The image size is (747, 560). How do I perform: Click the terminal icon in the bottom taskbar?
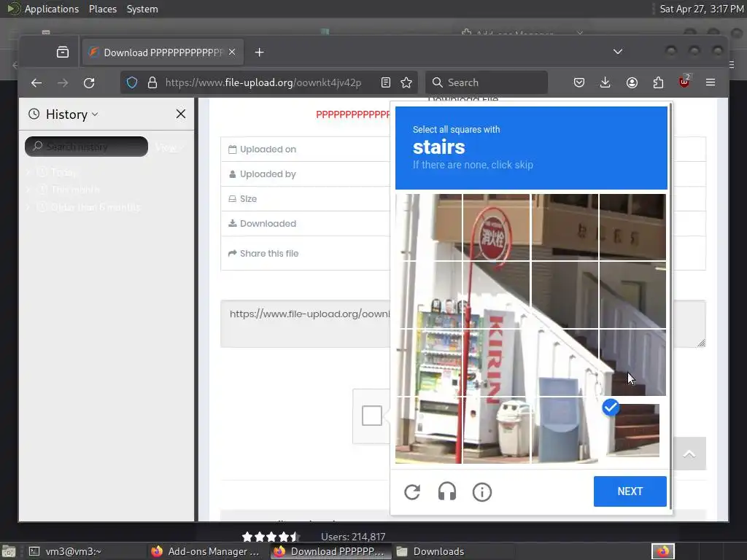34,551
